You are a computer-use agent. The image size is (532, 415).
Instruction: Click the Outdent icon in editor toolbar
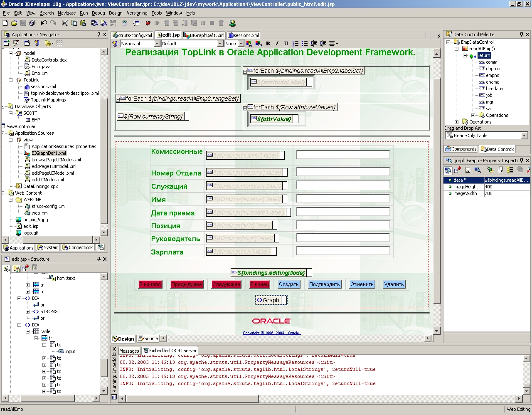click(314, 44)
